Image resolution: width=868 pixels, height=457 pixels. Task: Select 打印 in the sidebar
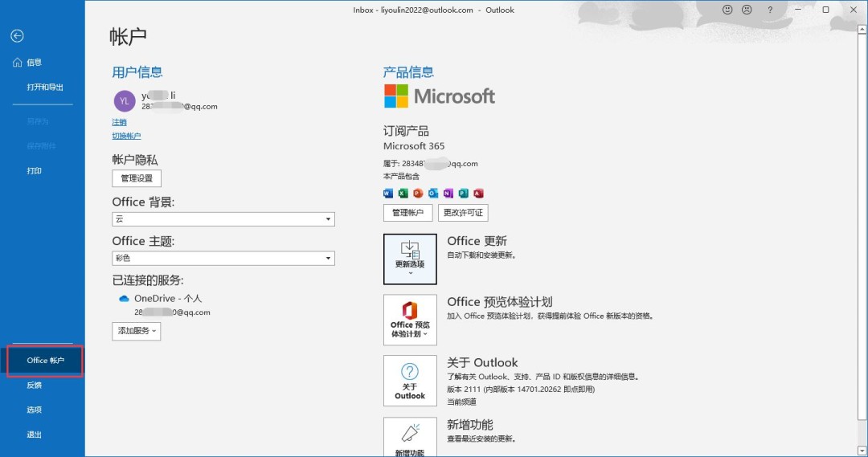pos(35,171)
